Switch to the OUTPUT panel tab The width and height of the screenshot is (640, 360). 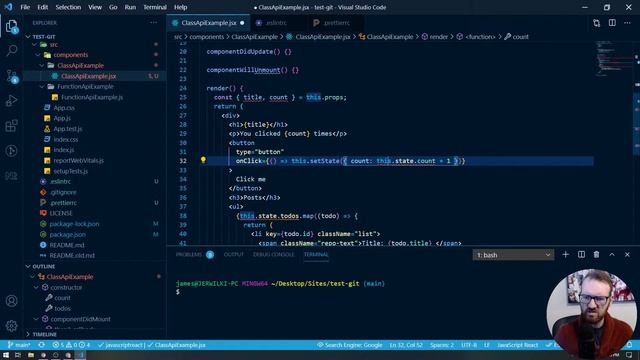[x=233, y=255]
